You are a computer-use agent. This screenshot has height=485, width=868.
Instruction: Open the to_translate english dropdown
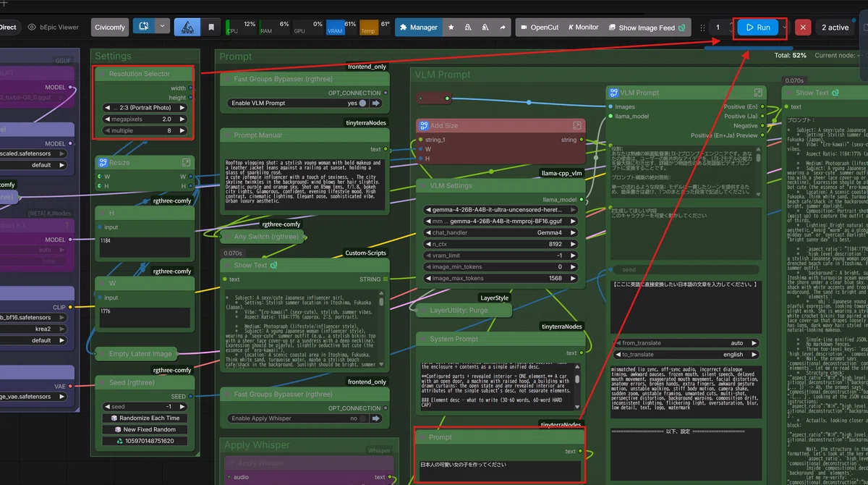[x=684, y=355]
